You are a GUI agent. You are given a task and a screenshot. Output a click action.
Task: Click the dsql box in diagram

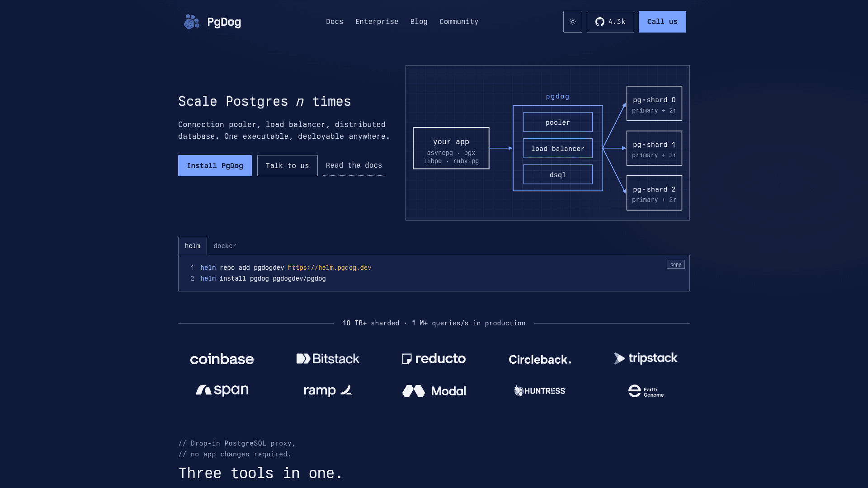557,174
